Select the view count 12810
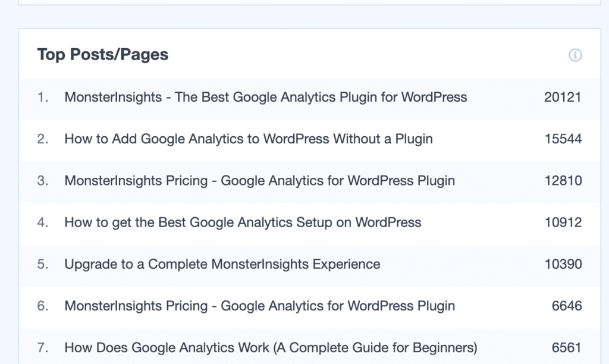 (563, 180)
